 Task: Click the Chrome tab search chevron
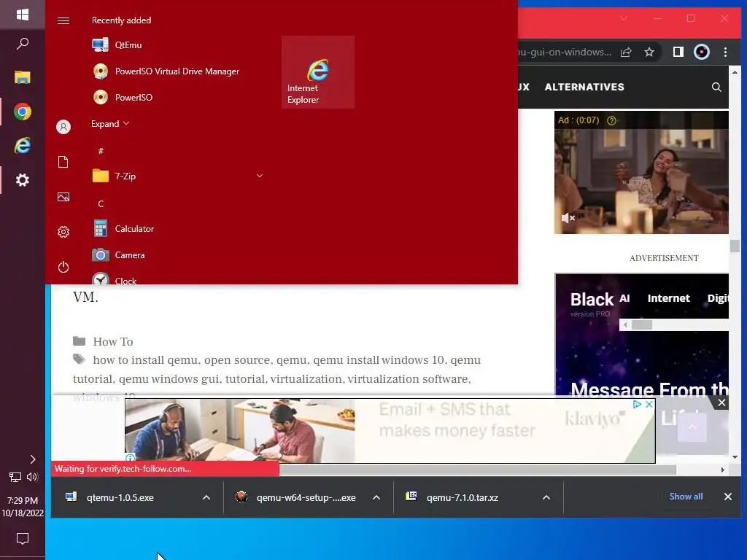624,18
